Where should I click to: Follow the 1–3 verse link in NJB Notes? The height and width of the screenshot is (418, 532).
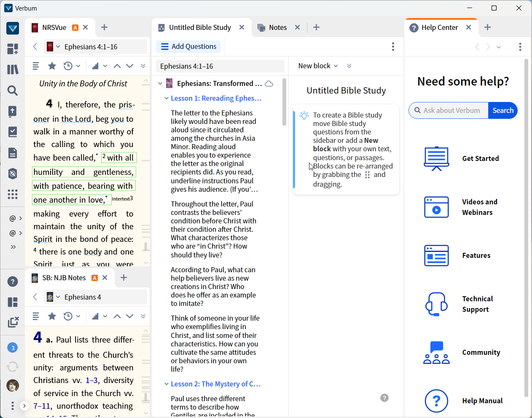click(x=92, y=380)
